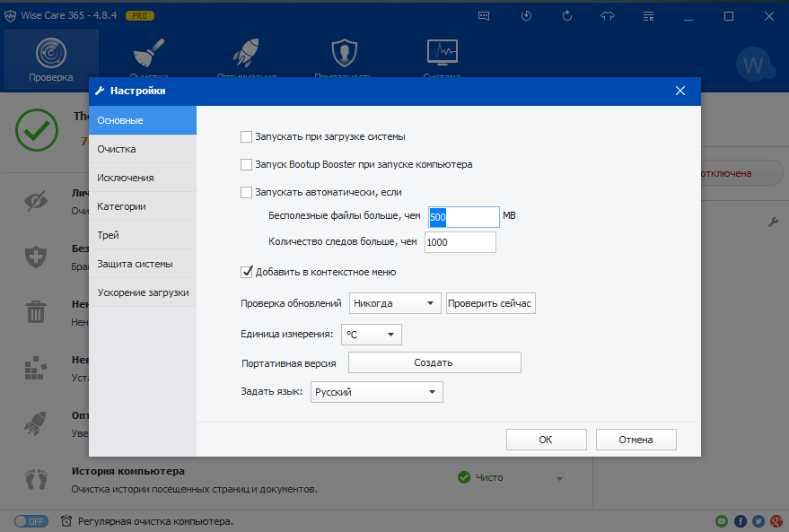Click the История компьютера heading
Image resolution: width=789 pixels, height=532 pixels.
(127, 471)
